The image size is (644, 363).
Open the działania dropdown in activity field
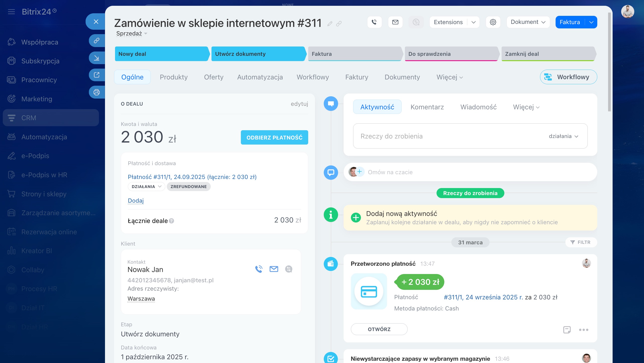click(x=563, y=136)
